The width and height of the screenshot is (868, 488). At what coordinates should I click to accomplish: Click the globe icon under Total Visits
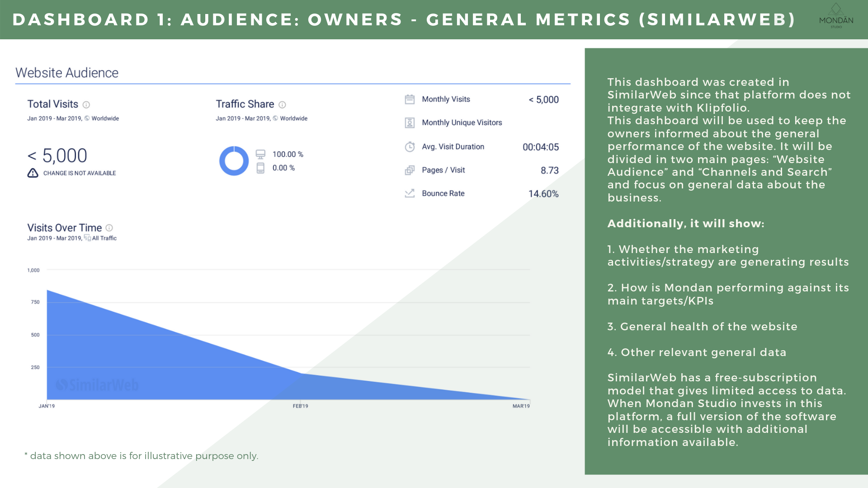click(87, 118)
